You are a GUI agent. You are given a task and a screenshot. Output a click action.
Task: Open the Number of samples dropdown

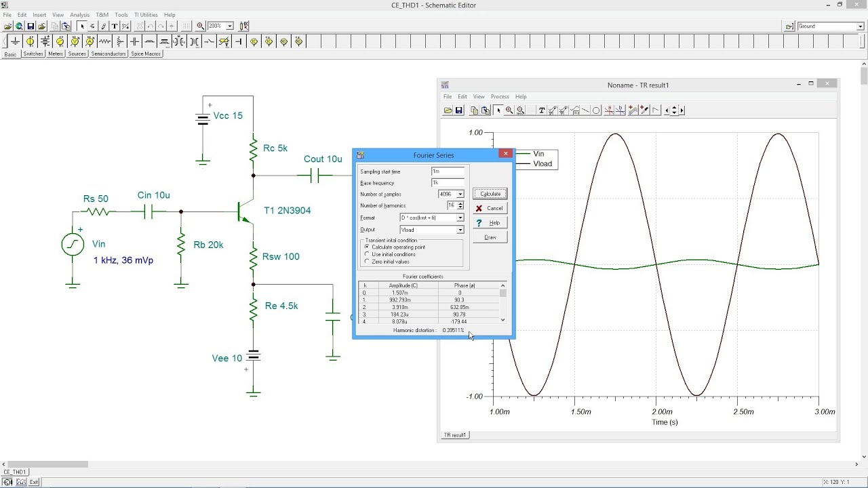click(460, 195)
